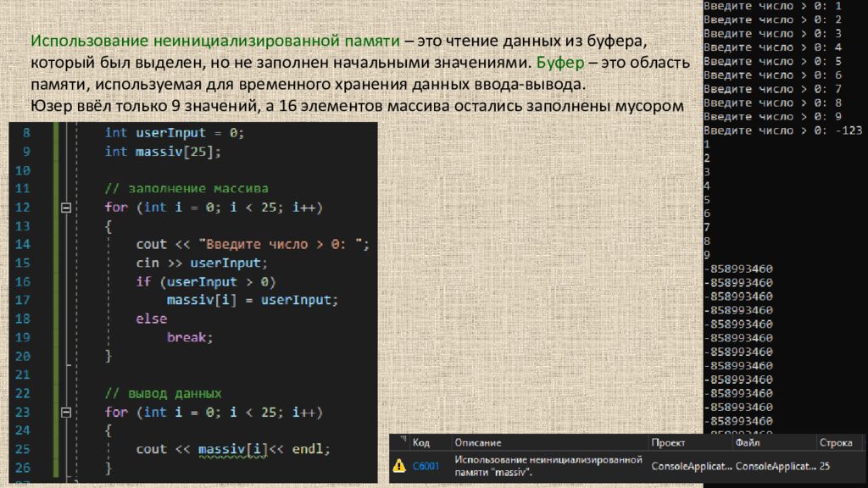Click the Файл column header
Image resolution: width=868 pixels, height=488 pixels.
[748, 442]
